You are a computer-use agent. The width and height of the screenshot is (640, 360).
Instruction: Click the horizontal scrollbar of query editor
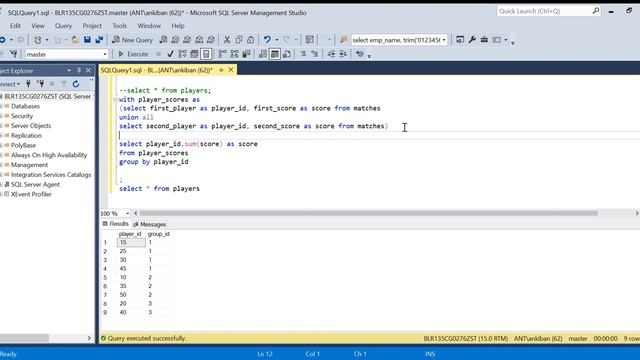point(369,213)
